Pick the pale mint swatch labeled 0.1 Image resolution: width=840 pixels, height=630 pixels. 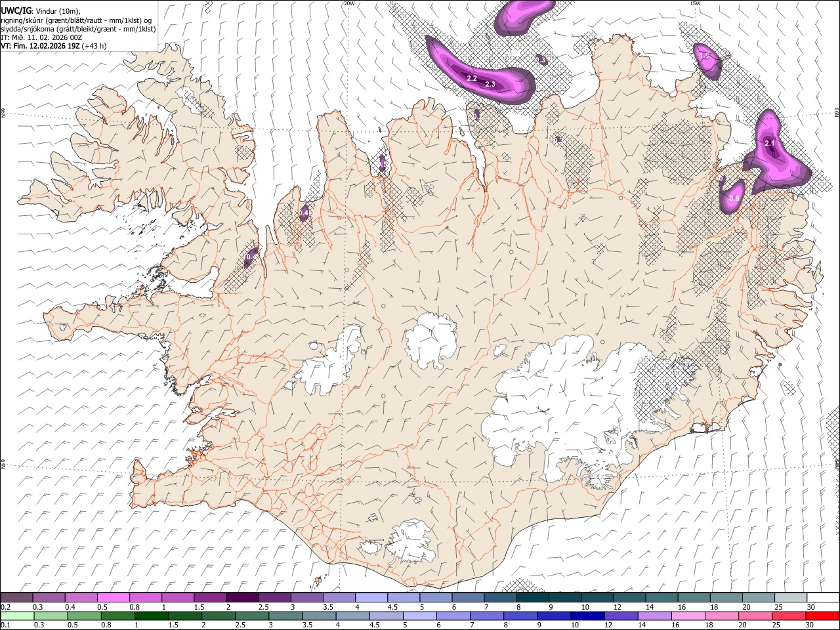click(x=17, y=616)
